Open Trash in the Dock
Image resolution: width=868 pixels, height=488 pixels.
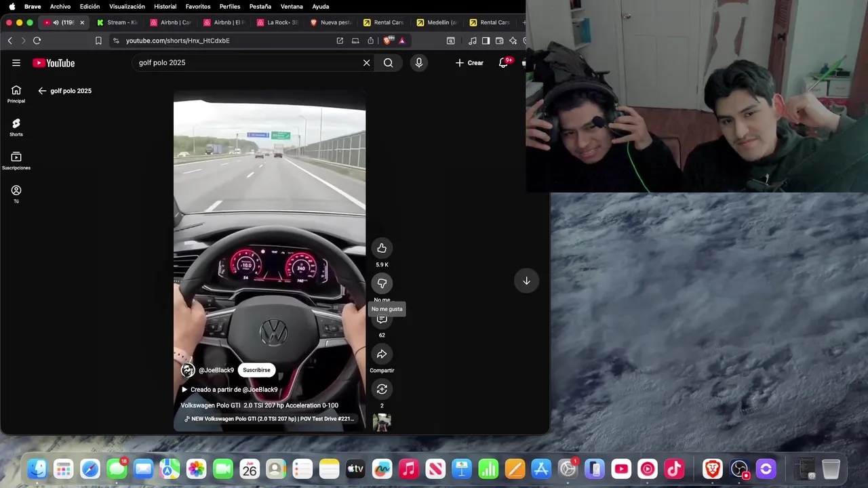pyautogui.click(x=831, y=469)
